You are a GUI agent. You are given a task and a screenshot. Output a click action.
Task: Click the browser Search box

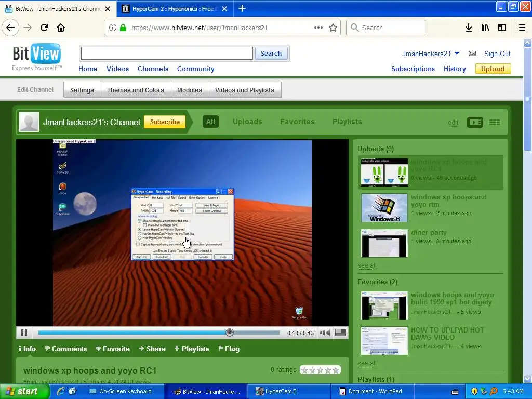(386, 28)
